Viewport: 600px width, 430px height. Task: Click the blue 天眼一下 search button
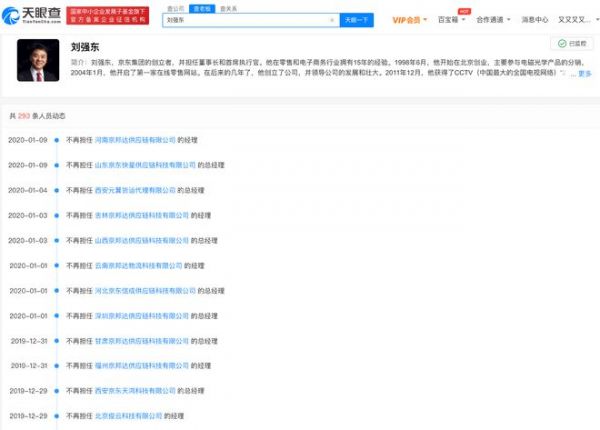click(x=356, y=20)
